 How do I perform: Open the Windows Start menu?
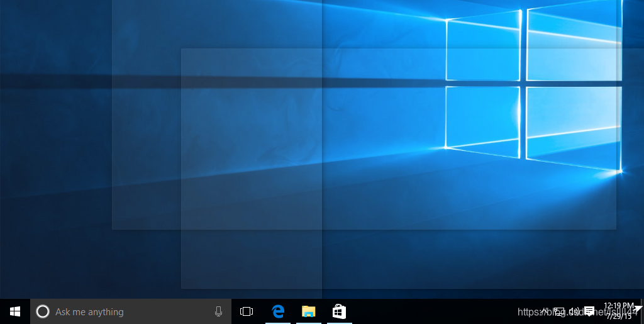(15, 311)
